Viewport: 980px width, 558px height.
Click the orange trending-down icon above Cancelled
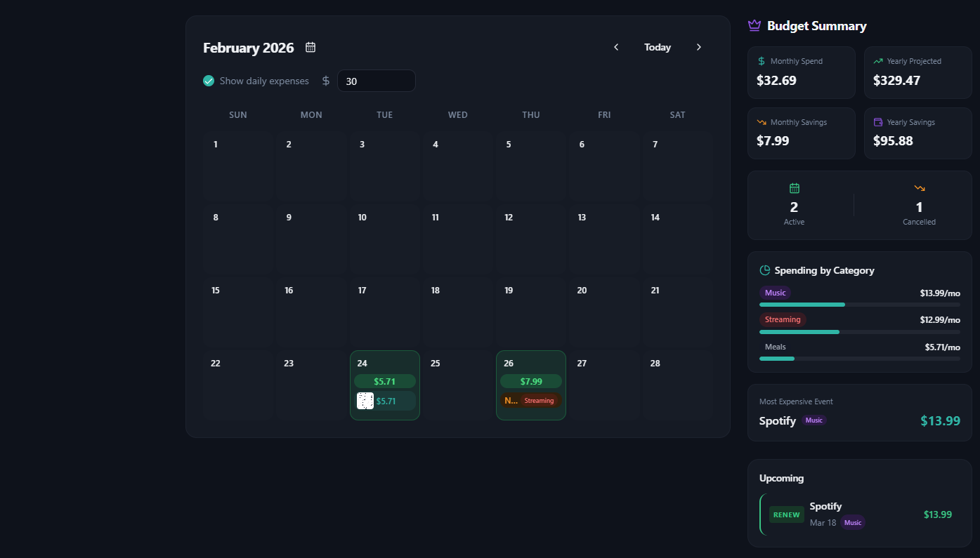point(920,188)
